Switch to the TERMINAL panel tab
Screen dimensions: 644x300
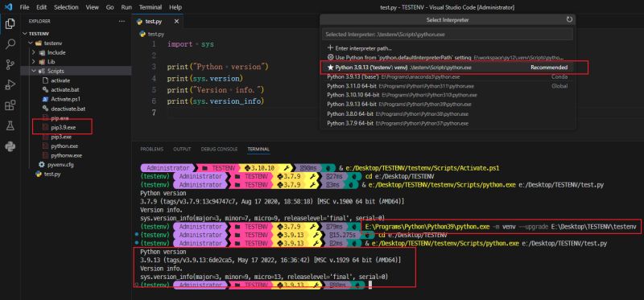[258, 149]
